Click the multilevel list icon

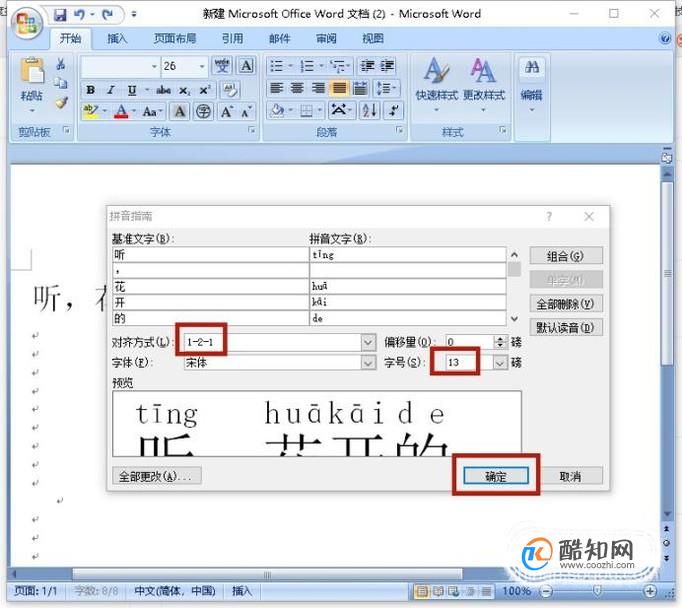click(338, 66)
